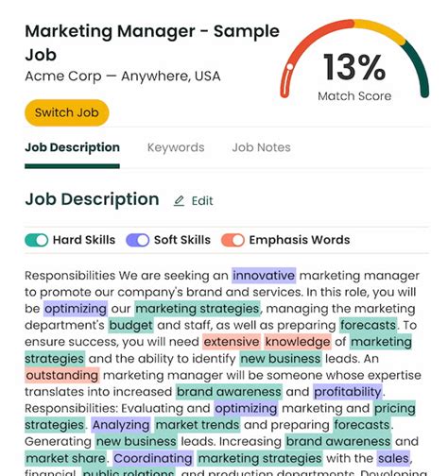Screen dimensions: 448x476
Task: Click the highlighted term market trends
Action: pyautogui.click(x=198, y=425)
